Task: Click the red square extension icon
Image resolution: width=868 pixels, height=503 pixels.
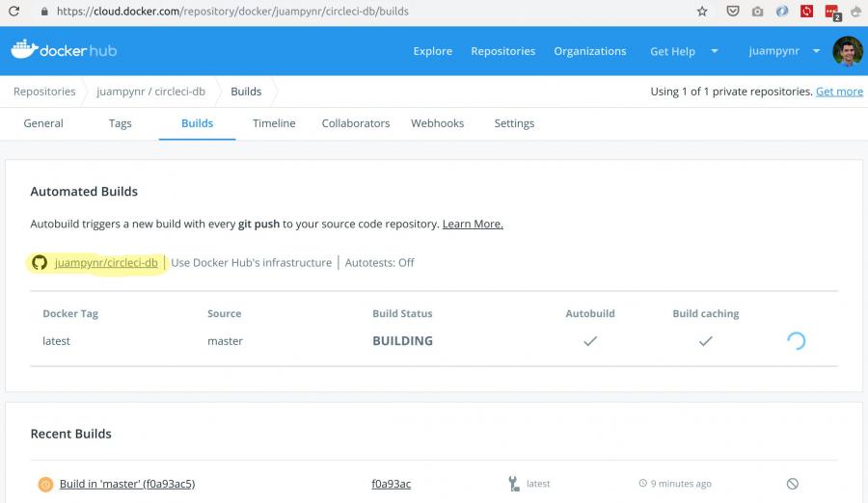Action: (x=806, y=11)
